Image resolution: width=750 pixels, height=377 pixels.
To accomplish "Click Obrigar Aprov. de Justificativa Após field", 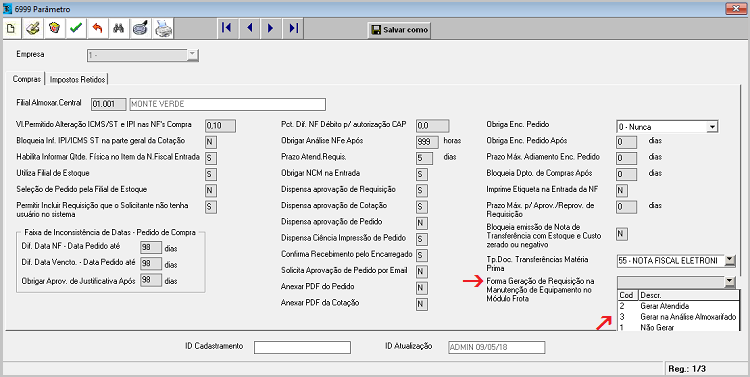I will click(x=151, y=280).
